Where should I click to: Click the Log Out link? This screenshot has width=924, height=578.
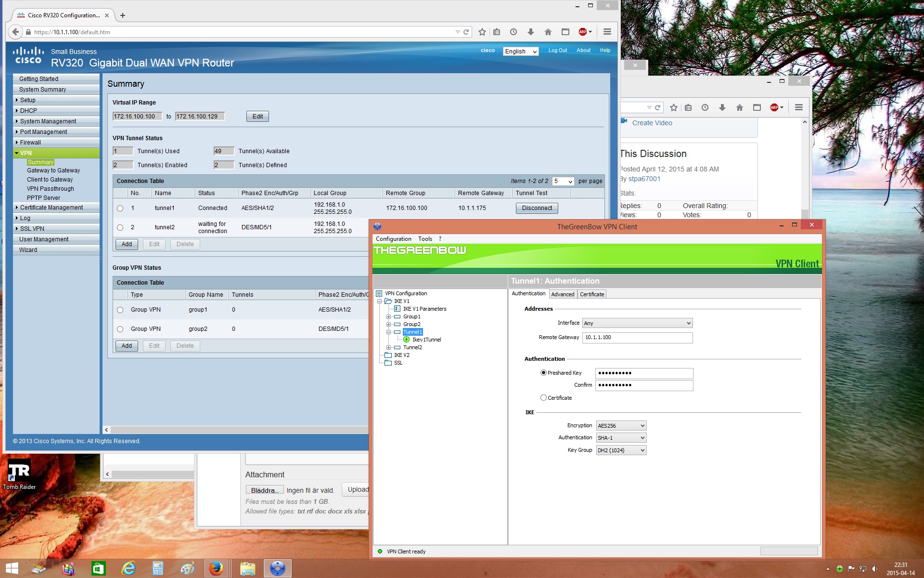tap(557, 50)
